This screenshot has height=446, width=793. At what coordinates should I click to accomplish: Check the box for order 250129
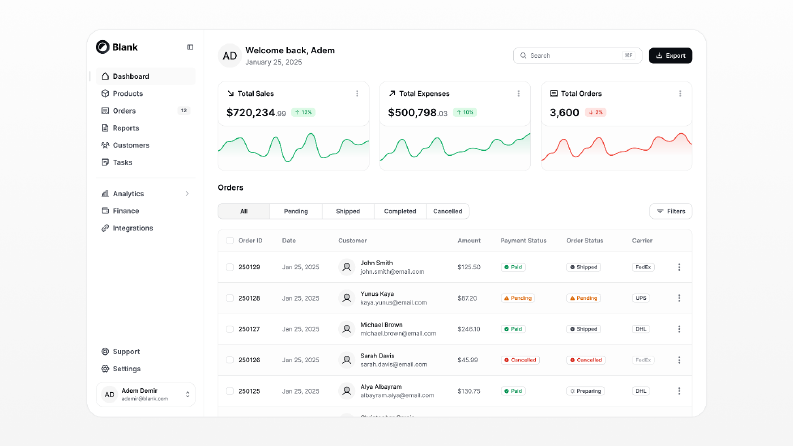[x=230, y=267]
